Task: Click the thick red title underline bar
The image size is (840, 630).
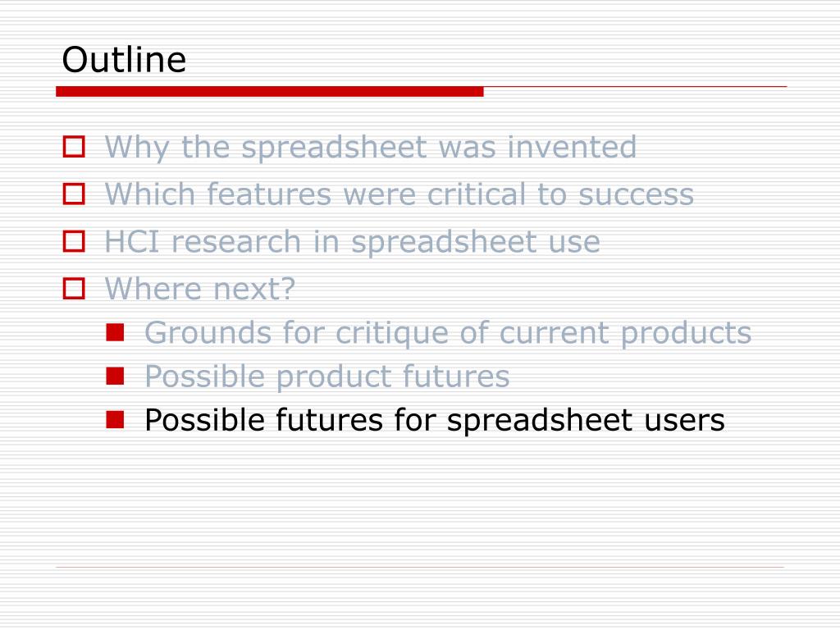Action: point(269,92)
